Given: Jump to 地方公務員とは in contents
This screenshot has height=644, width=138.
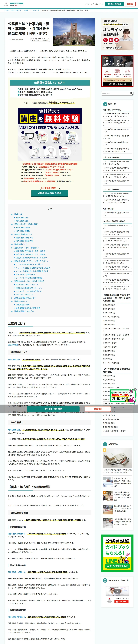Looking at the screenshot, I should 22,221.
